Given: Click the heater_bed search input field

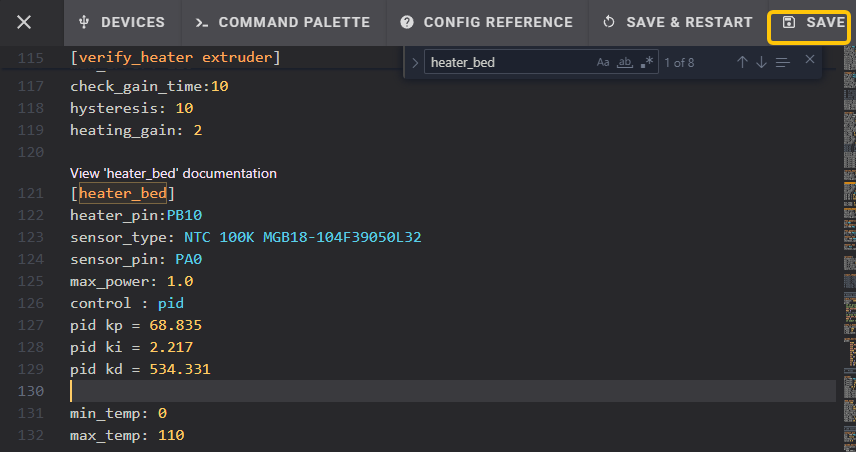Looking at the screenshot, I should tap(505, 62).
